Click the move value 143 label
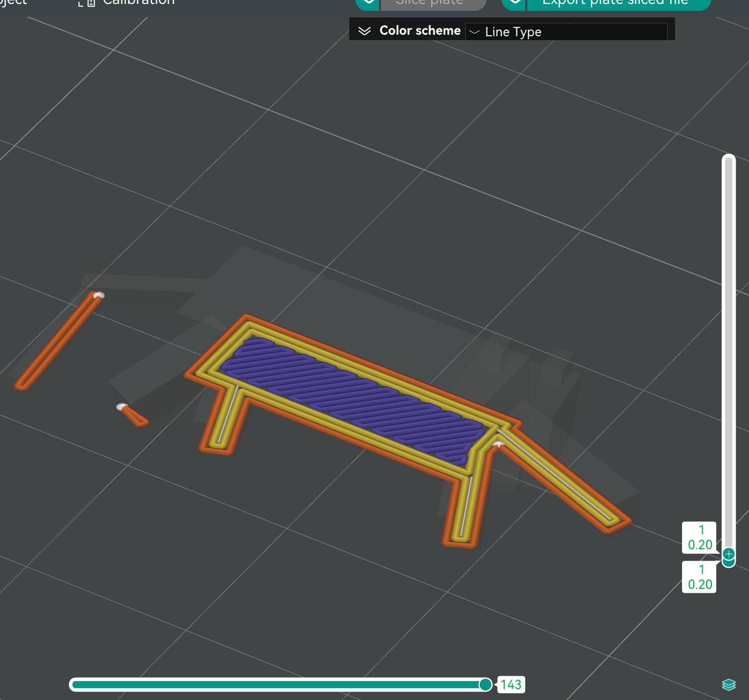 (511, 685)
